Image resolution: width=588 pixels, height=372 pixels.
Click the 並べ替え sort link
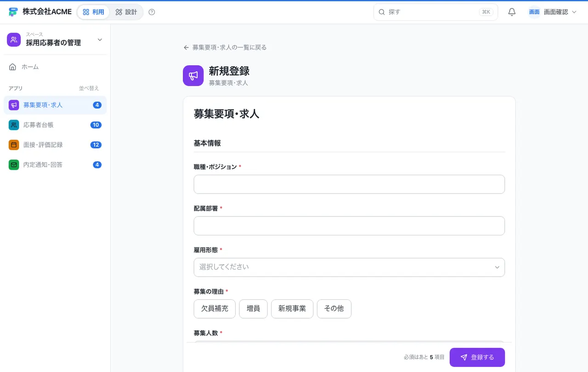tap(89, 88)
